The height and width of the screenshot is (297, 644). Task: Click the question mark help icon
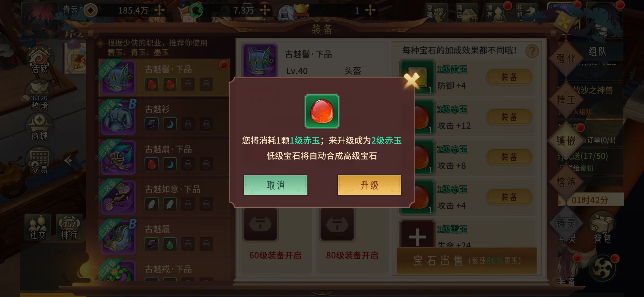click(x=532, y=51)
